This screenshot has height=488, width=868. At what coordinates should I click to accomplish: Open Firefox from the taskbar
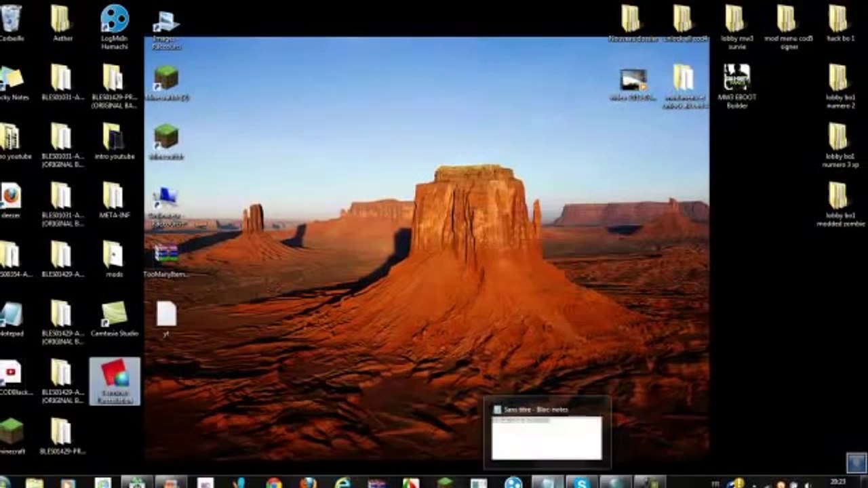(x=308, y=483)
